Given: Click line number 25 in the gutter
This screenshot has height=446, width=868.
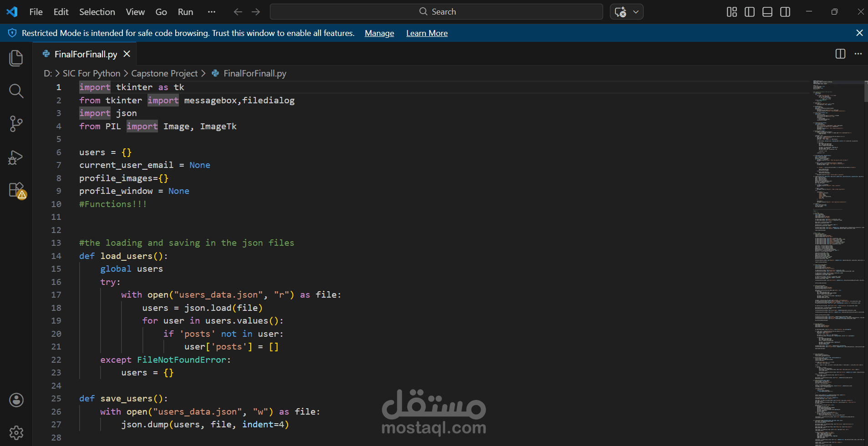Looking at the screenshot, I should pos(56,398).
